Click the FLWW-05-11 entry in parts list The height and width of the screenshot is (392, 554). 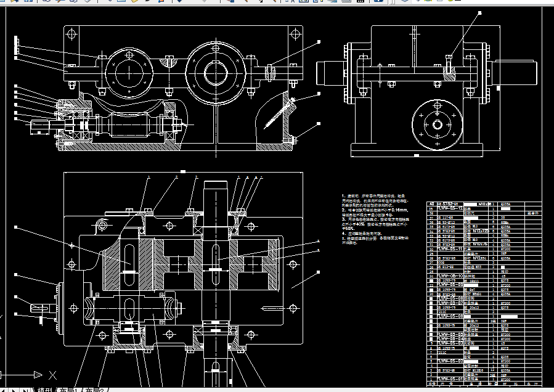pyautogui.click(x=450, y=249)
